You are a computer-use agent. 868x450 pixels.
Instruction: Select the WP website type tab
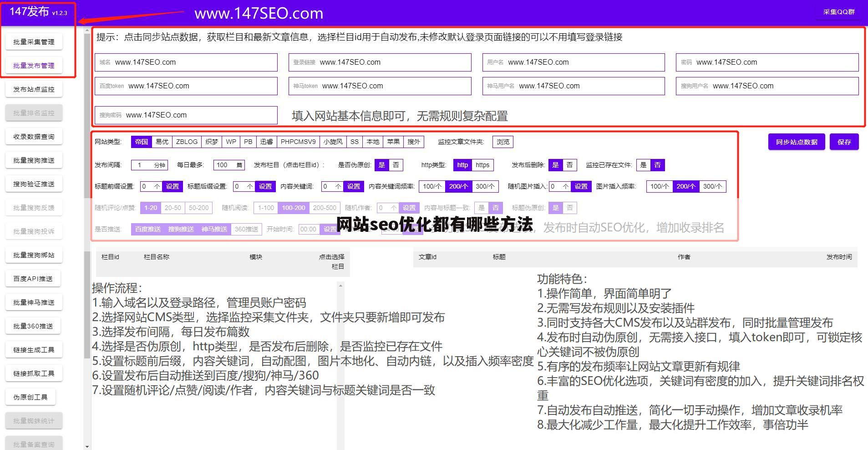[231, 142]
